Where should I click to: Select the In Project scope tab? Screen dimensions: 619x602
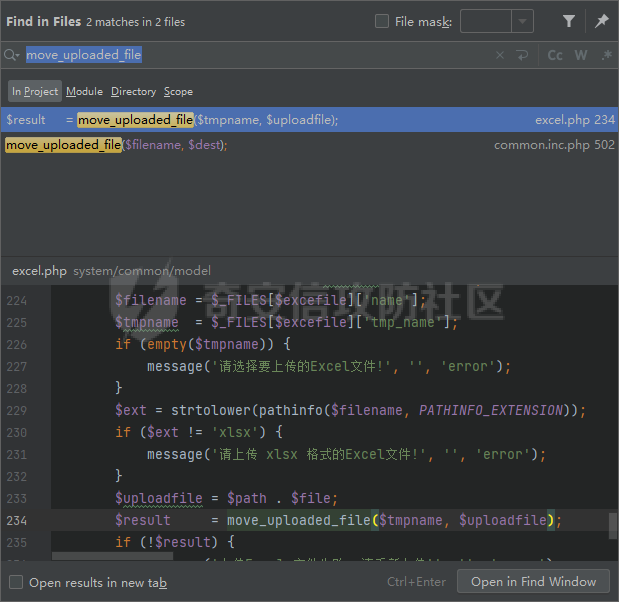35,92
